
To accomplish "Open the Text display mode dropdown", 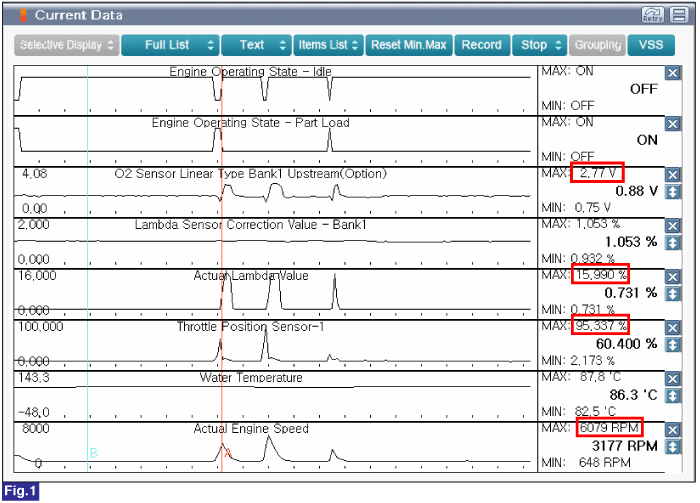I will (x=256, y=45).
